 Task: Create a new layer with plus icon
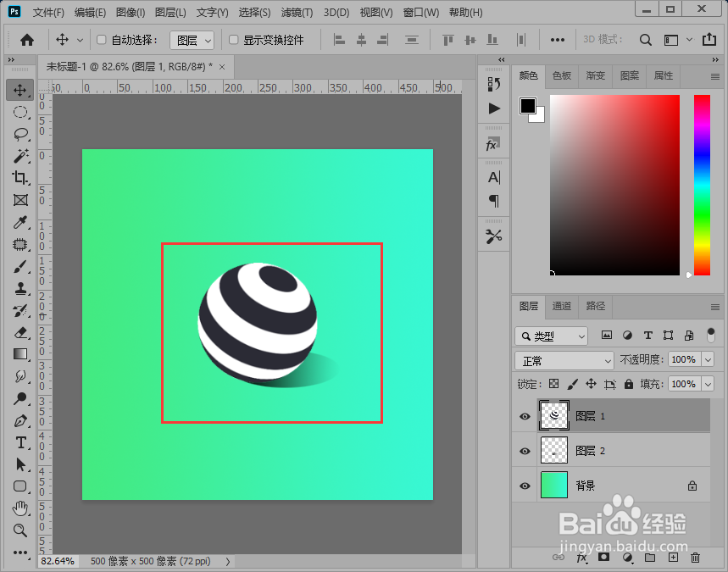click(x=673, y=558)
